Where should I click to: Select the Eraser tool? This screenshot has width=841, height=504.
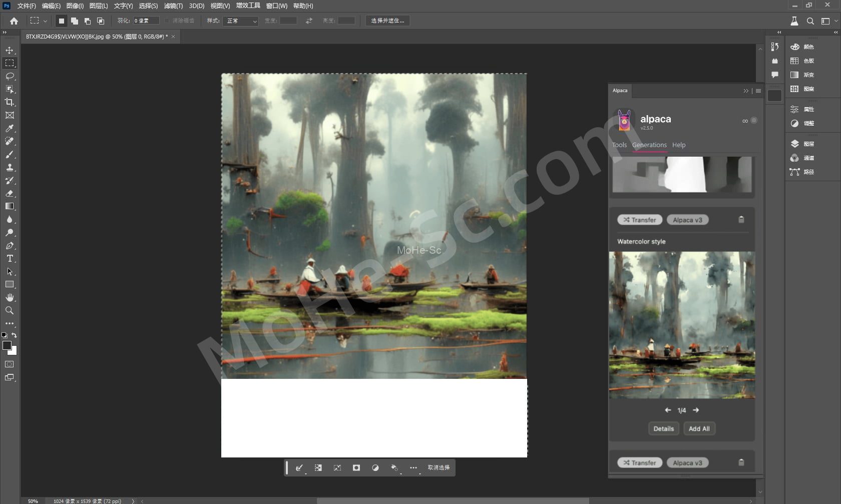[10, 193]
